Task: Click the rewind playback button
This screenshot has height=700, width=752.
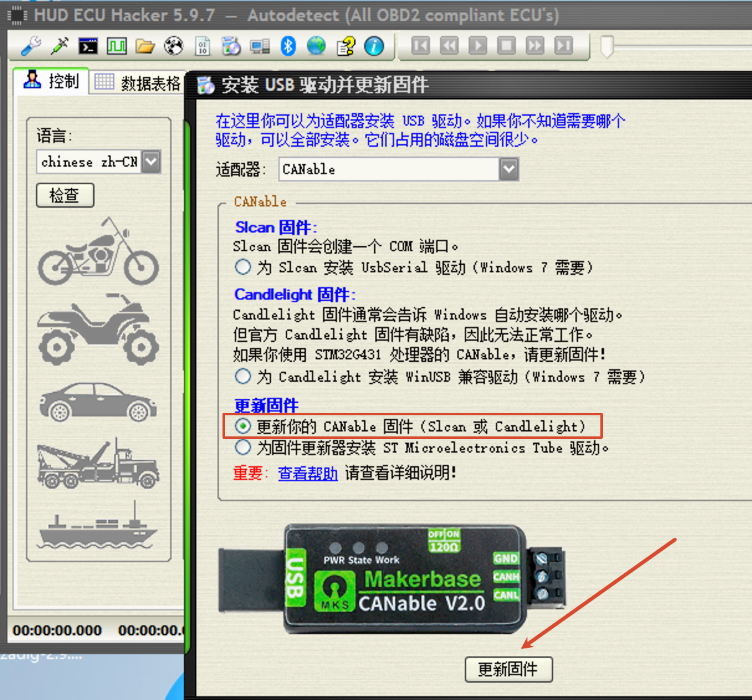Action: (x=449, y=46)
